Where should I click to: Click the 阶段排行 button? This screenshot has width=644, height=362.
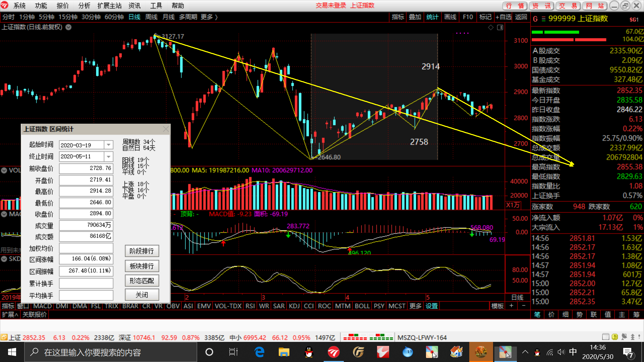click(142, 251)
